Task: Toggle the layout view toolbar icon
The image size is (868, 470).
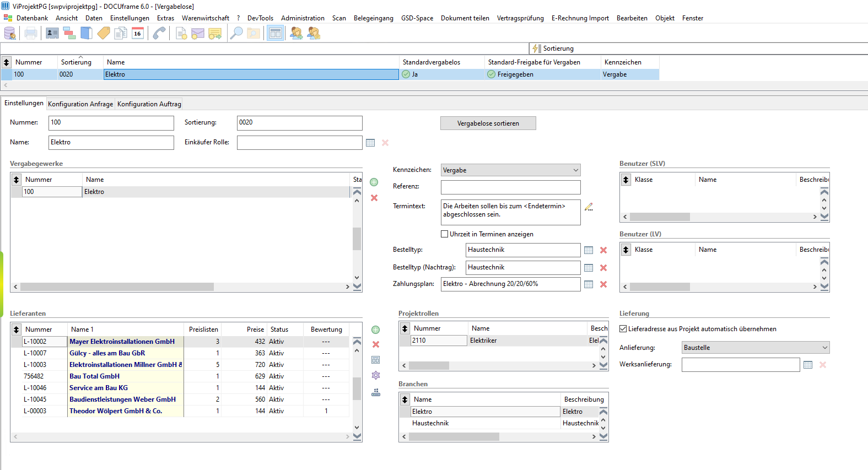Action: [x=275, y=33]
